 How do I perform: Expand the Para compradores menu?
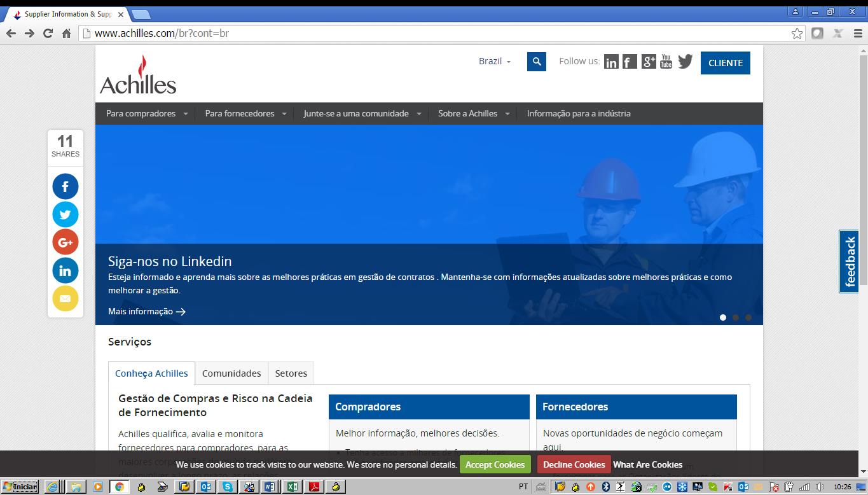point(147,113)
